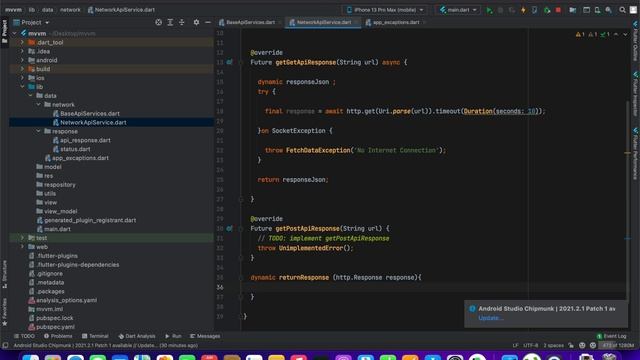Screen dimensions: 640x360
Task: Open the Search Everywhere magnifier icon
Action: point(622,10)
